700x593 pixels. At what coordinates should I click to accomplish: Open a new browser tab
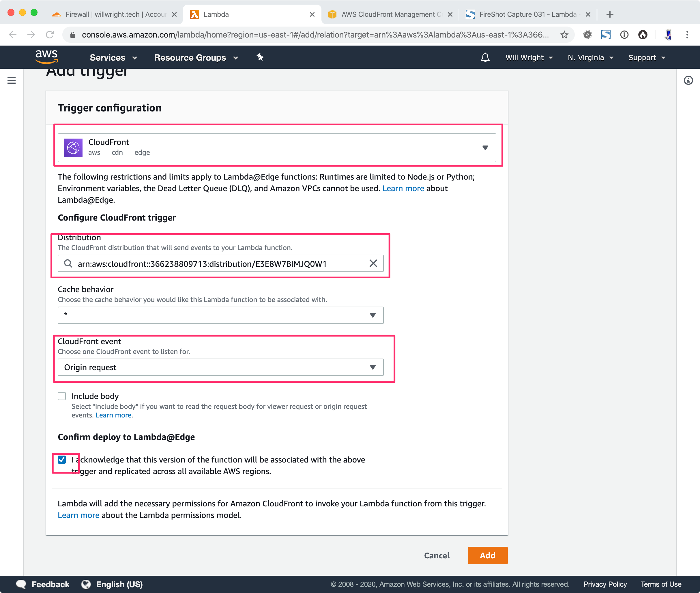610,14
